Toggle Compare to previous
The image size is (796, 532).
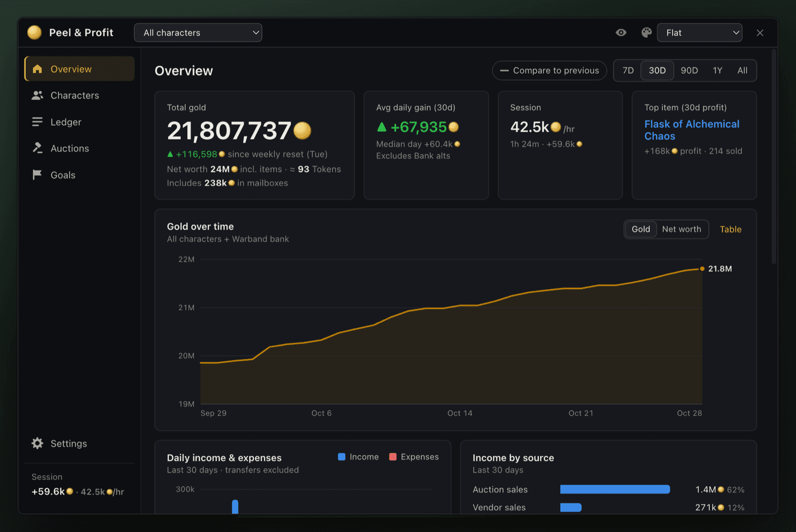(549, 71)
